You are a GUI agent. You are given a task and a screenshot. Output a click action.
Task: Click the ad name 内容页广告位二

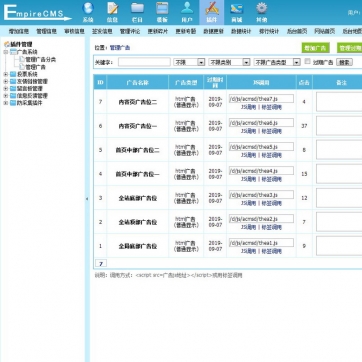pyautogui.click(x=138, y=102)
